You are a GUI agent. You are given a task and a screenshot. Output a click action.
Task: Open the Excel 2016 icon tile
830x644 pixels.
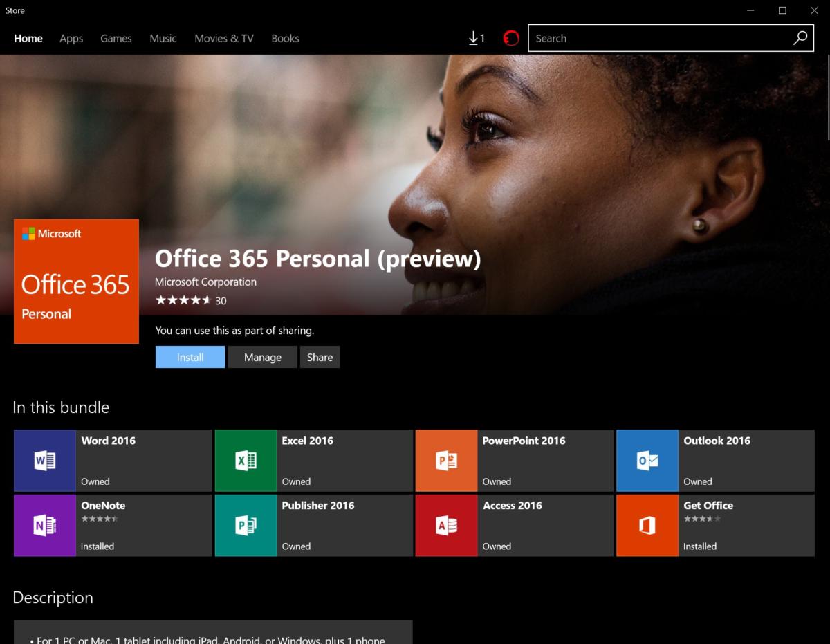point(246,461)
